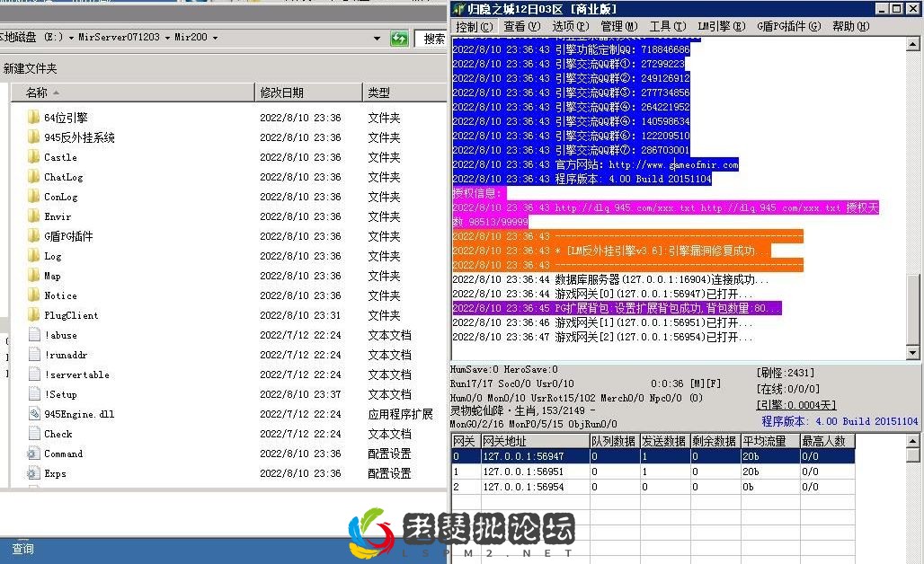
Task: Sort files by 名称 column header
Action: tap(133, 93)
